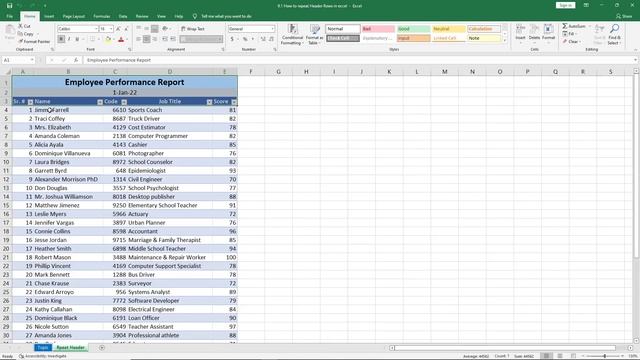Select the Repeat Header sheet tab

[x=70, y=348]
